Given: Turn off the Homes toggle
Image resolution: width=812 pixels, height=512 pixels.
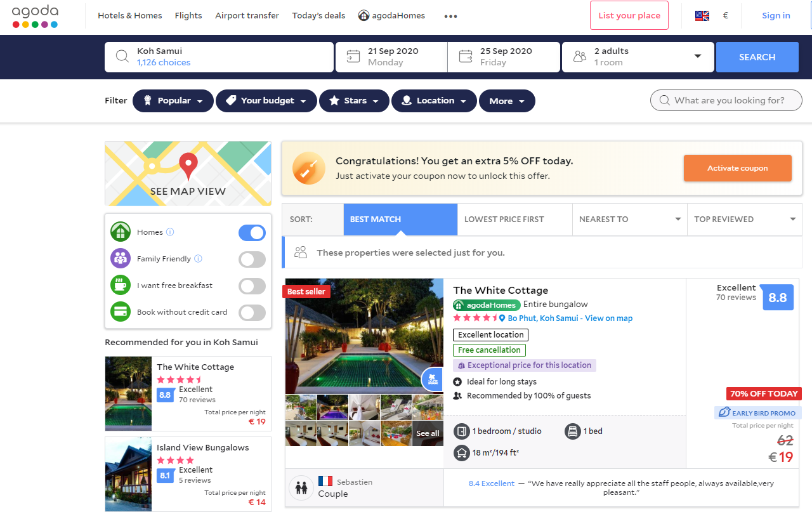Looking at the screenshot, I should click(252, 233).
